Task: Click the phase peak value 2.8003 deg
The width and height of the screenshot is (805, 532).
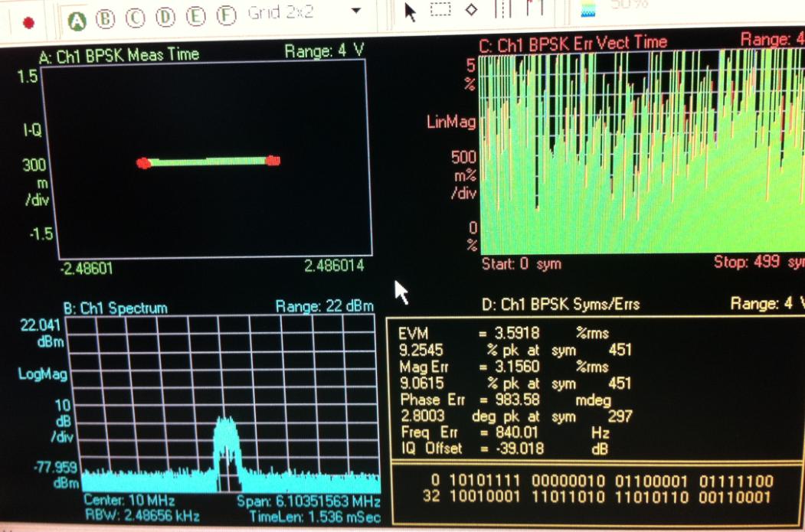Action: pyautogui.click(x=423, y=416)
